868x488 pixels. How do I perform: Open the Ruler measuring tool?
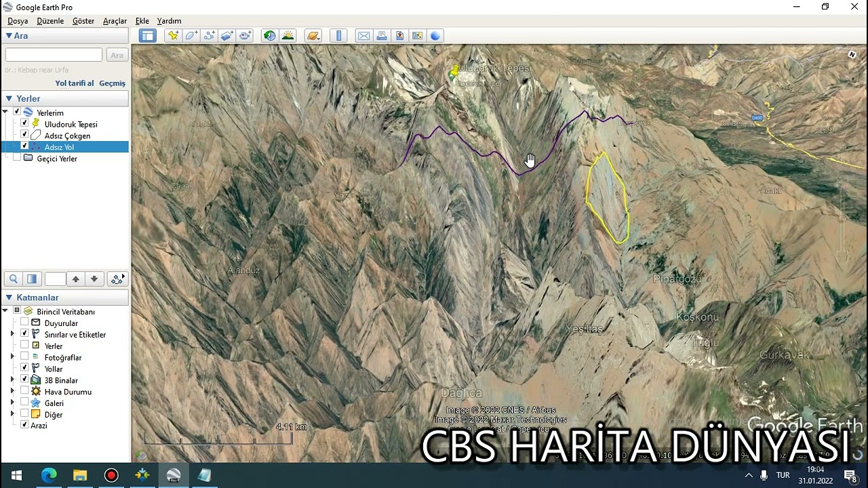pyautogui.click(x=338, y=36)
